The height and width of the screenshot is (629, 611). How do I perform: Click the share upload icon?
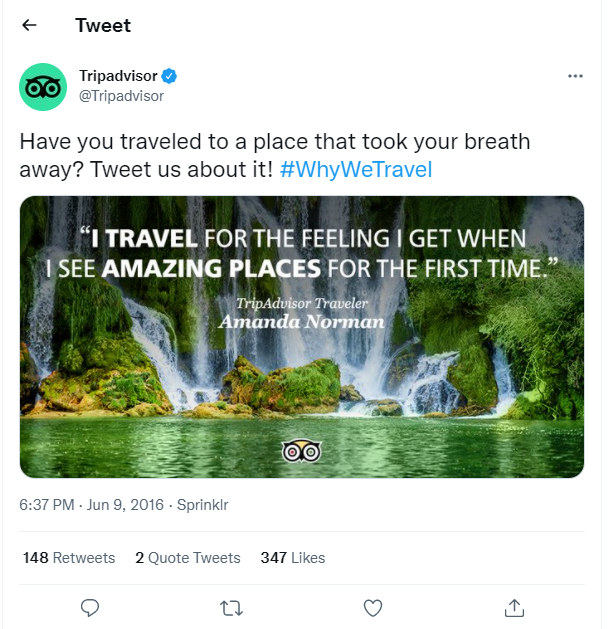click(515, 607)
